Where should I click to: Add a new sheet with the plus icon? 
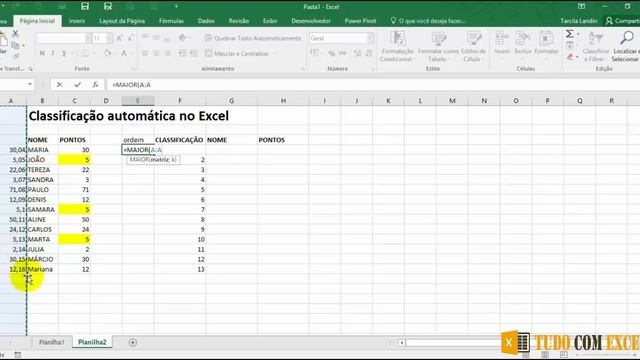point(133,342)
